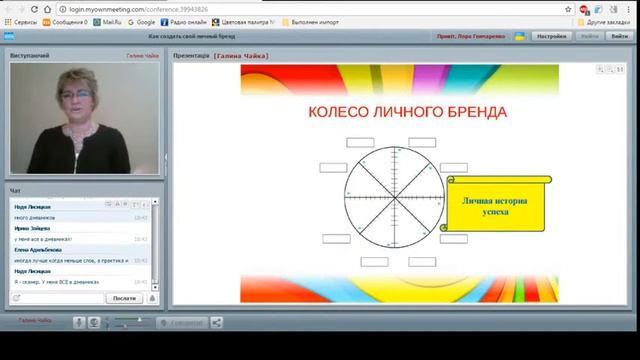Open the Mail.Ru bookmark
This screenshot has height=360, width=640.
click(107, 22)
